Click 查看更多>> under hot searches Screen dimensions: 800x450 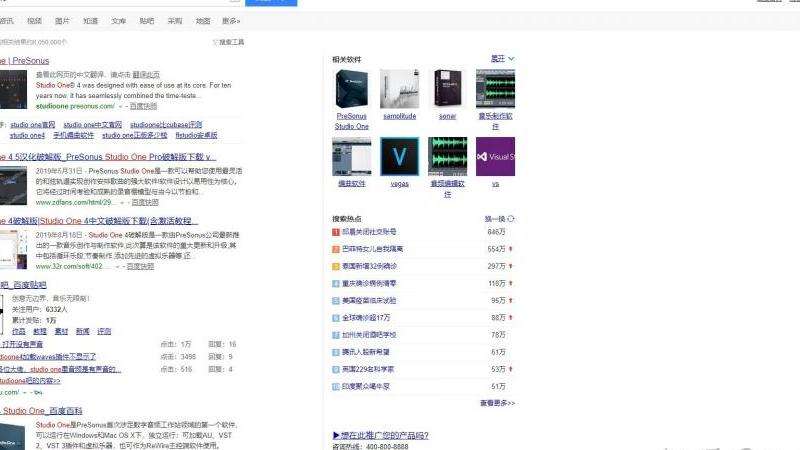(x=497, y=403)
